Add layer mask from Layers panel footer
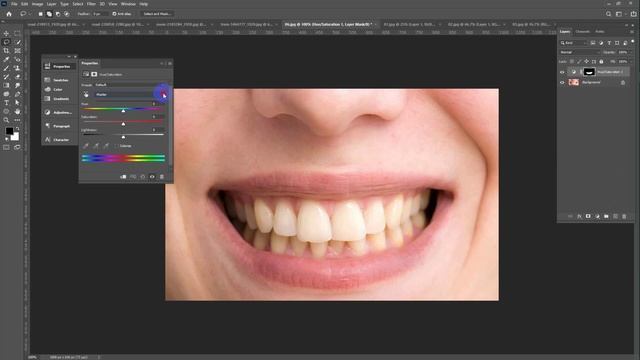 (x=588, y=216)
